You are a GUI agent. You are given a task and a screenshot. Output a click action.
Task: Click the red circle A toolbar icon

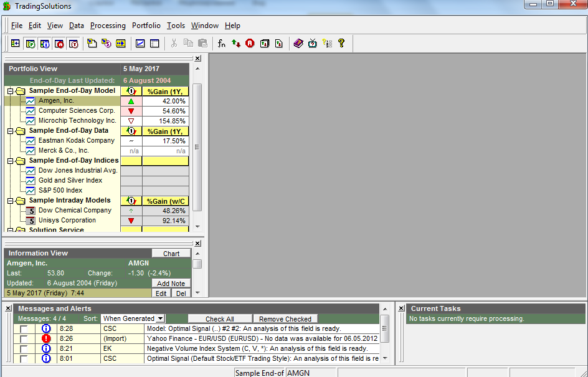point(250,44)
